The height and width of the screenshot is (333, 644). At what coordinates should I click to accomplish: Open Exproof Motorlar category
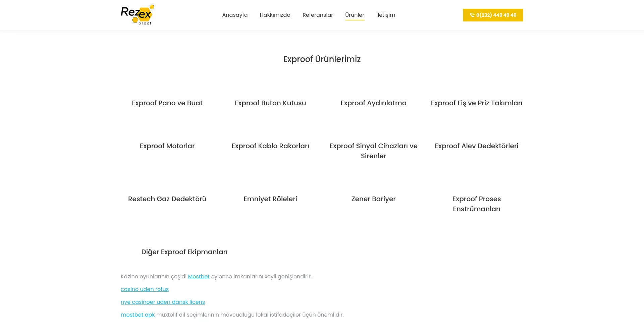pyautogui.click(x=167, y=146)
